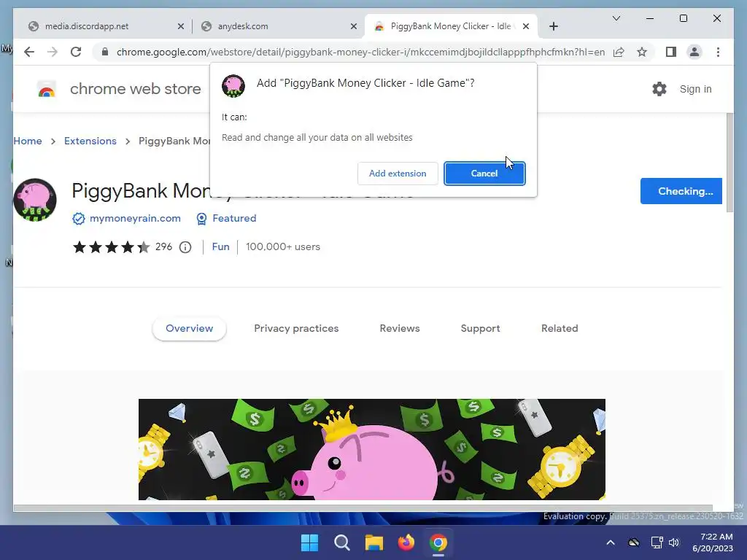Open clock showing 7:22 AM
Image resolution: width=747 pixels, height=560 pixels.
(713, 542)
